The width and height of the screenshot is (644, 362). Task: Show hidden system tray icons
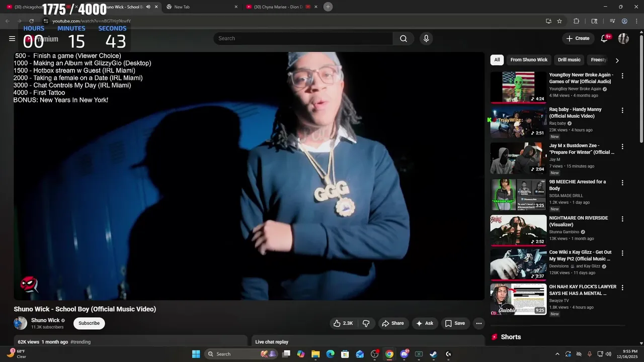(x=557, y=354)
